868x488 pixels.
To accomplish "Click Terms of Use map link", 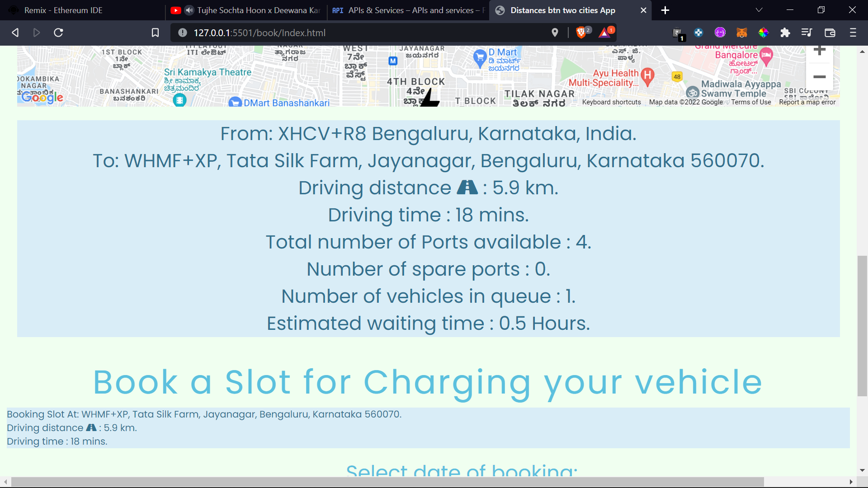I will [751, 102].
